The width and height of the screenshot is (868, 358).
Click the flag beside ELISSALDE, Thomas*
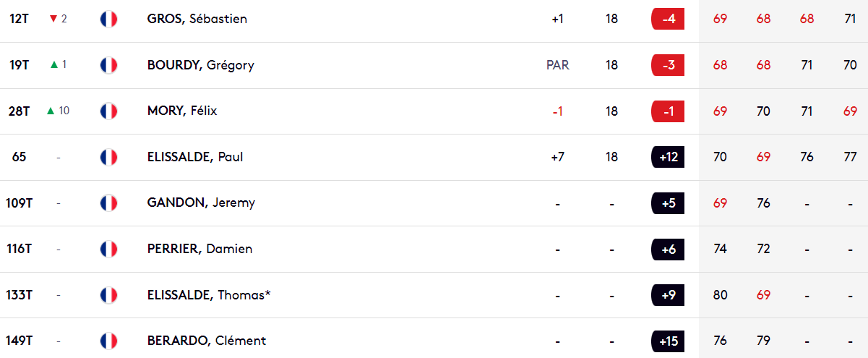[108, 295]
